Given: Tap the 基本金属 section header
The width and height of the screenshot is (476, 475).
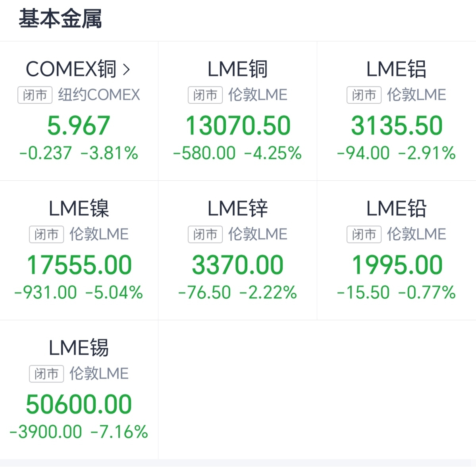Looking at the screenshot, I should [60, 19].
